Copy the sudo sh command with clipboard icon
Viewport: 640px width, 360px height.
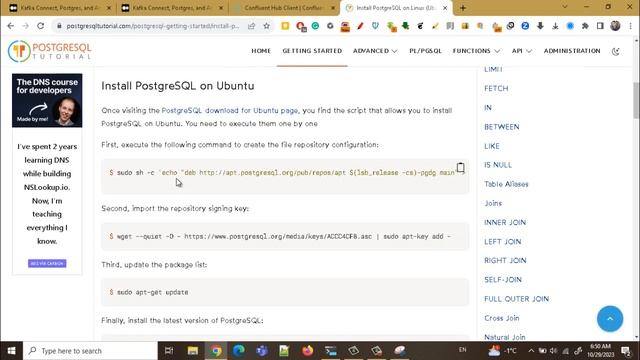460,167
